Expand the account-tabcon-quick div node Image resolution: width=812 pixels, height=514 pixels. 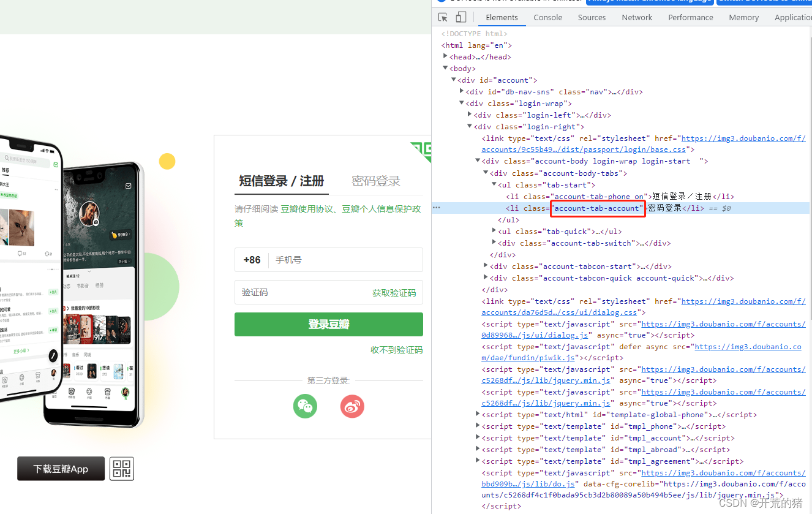pyautogui.click(x=486, y=278)
